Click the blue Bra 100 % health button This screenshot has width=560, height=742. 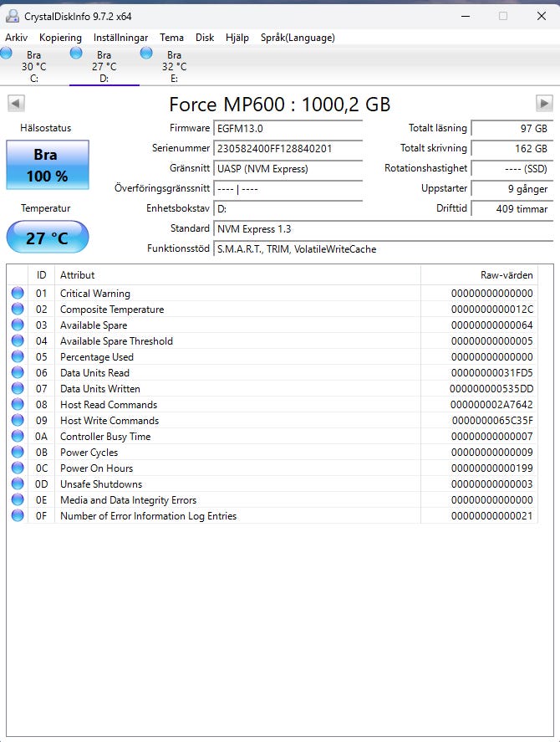coord(47,165)
